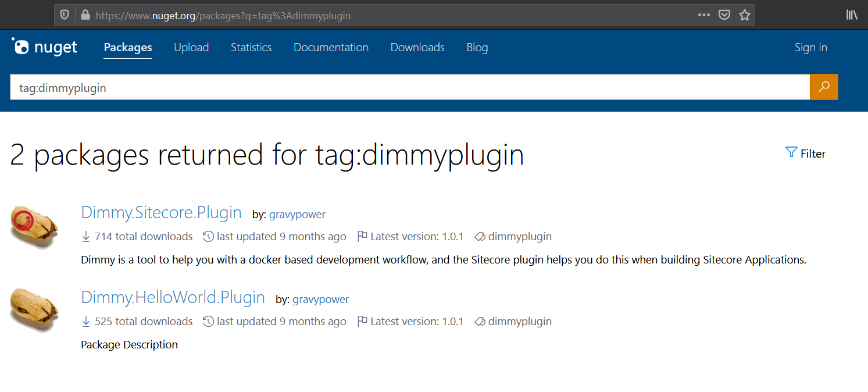The height and width of the screenshot is (392, 868).
Task: Open Documentation in the nav bar
Action: [x=331, y=48]
